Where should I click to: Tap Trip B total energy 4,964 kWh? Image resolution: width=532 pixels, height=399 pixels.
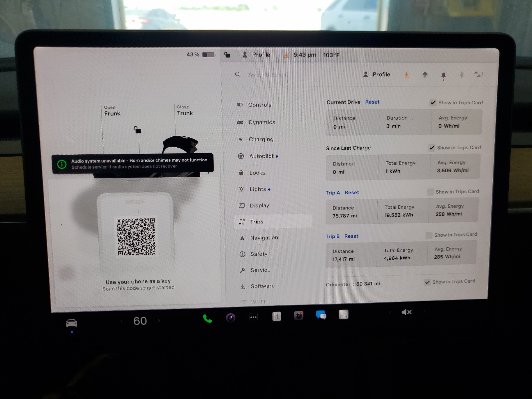[x=397, y=258]
